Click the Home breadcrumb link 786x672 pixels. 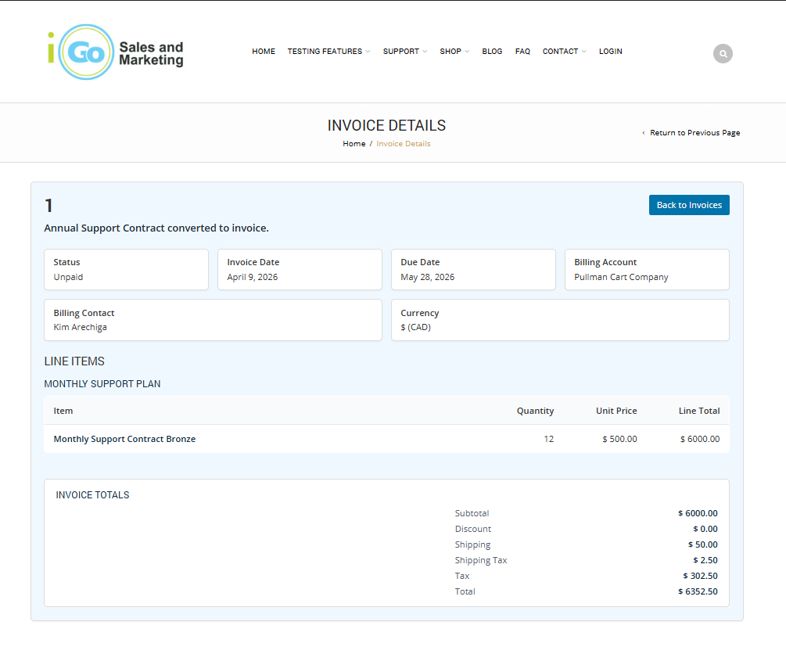pos(354,144)
